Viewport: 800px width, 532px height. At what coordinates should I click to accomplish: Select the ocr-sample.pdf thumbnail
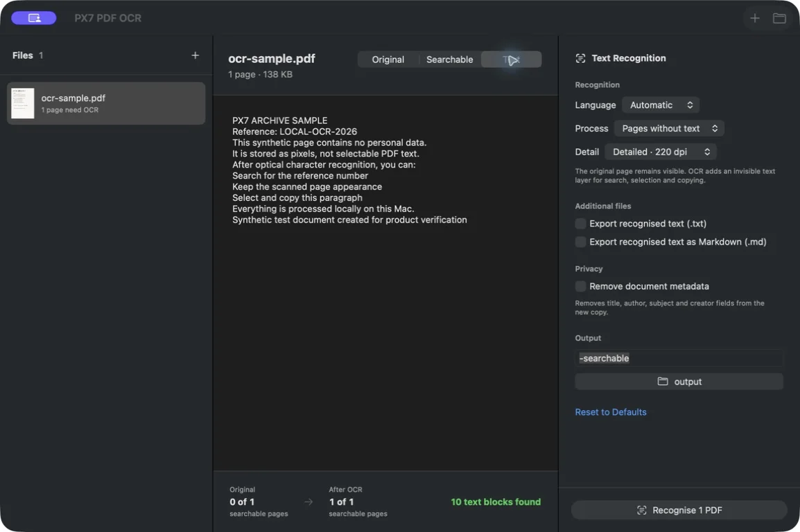[x=22, y=103]
